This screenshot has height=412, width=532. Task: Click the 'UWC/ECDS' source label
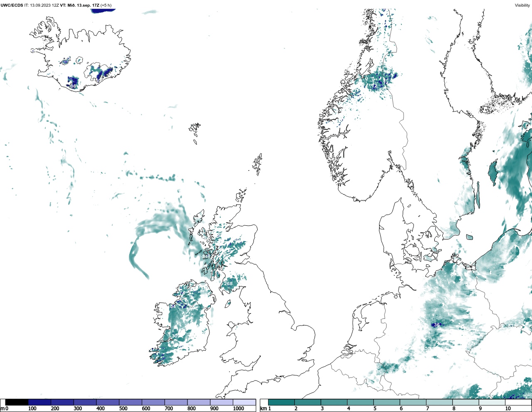point(12,5)
